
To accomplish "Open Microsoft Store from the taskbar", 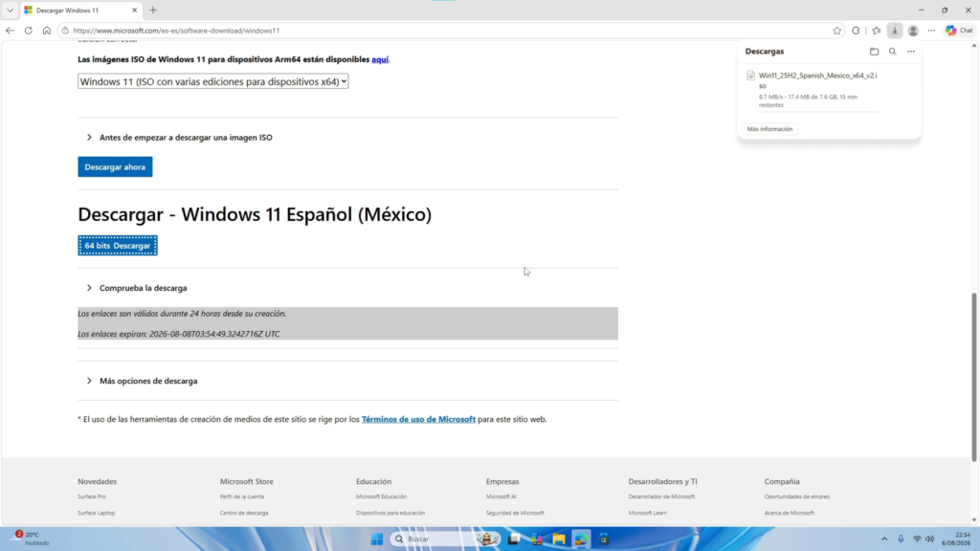I will tap(604, 540).
